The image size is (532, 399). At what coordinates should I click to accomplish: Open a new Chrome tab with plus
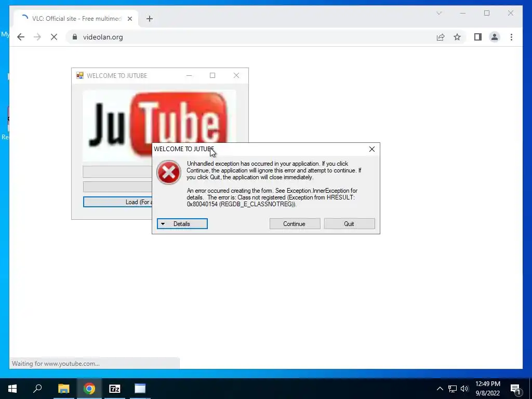tap(150, 19)
